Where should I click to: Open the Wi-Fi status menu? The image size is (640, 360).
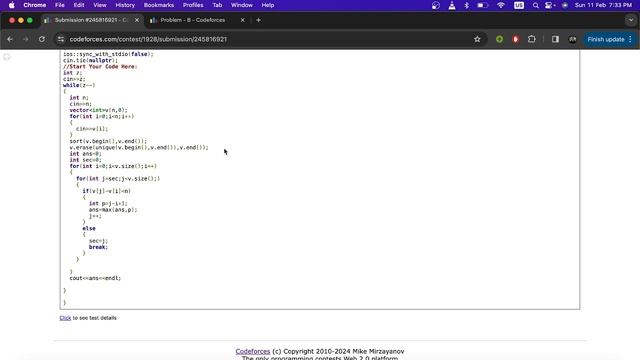[501, 5]
